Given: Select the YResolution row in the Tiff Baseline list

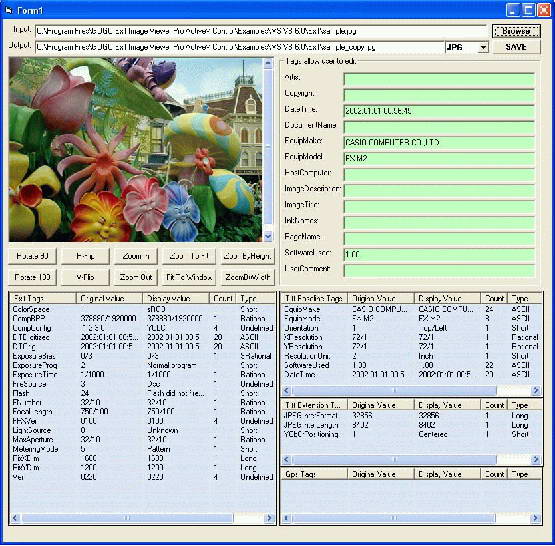Looking at the screenshot, I should pos(411,346).
